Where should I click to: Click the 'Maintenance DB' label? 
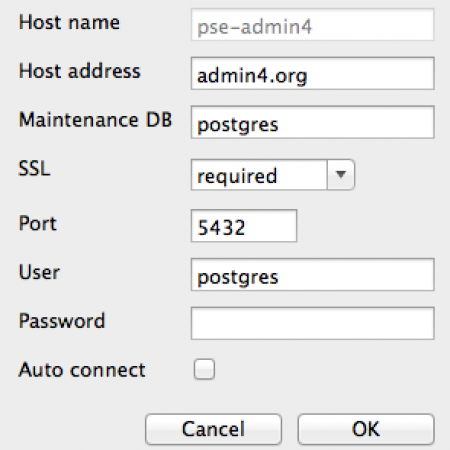pos(96,120)
